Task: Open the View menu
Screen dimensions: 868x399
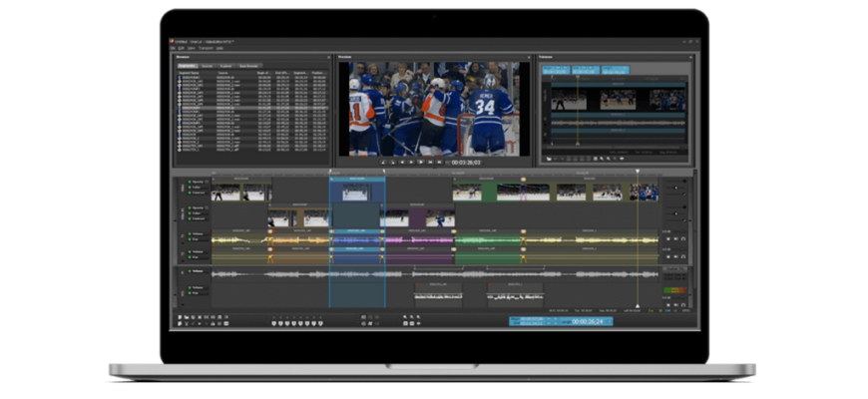Action: 192,48
